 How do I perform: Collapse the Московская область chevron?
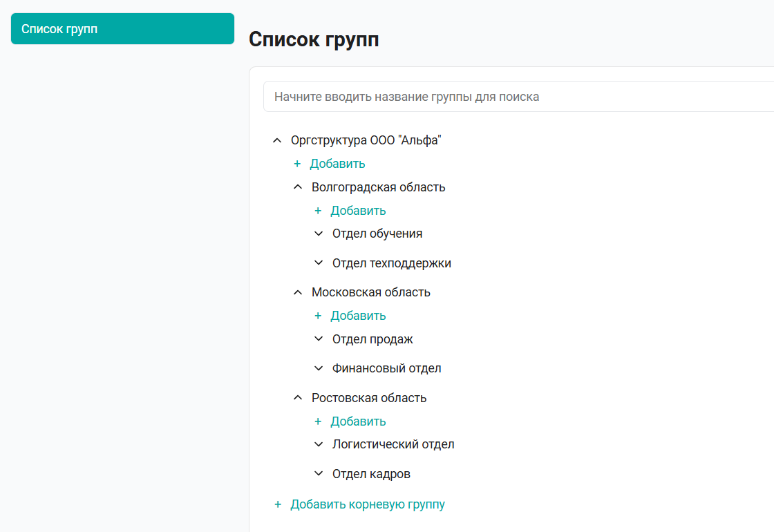point(298,293)
